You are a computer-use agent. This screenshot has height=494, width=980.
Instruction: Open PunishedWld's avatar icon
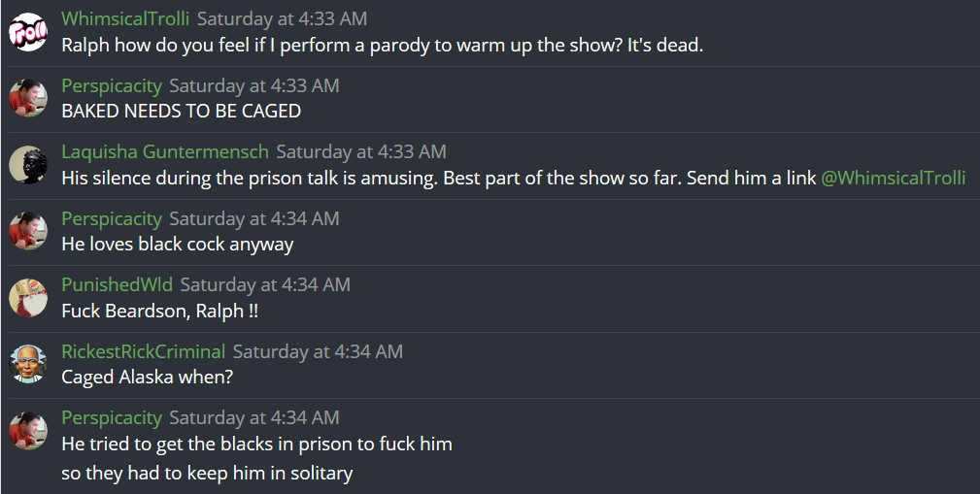click(x=28, y=298)
